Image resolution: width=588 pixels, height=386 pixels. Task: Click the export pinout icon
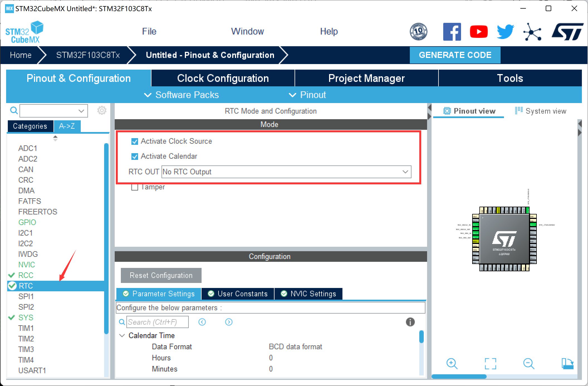tap(567, 363)
